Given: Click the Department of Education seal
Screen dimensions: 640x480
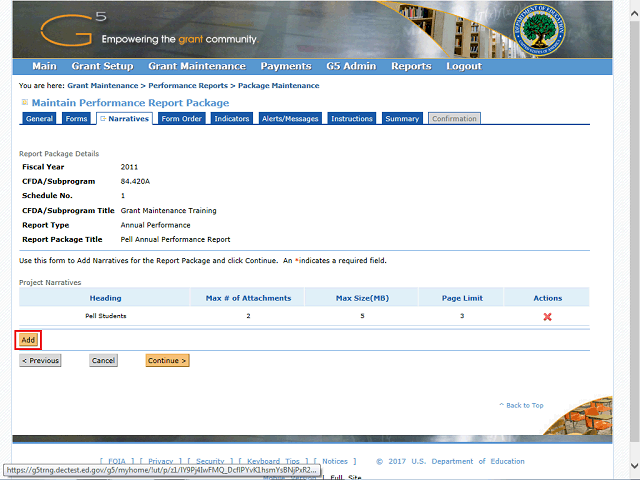Looking at the screenshot, I should pyautogui.click(x=539, y=31).
